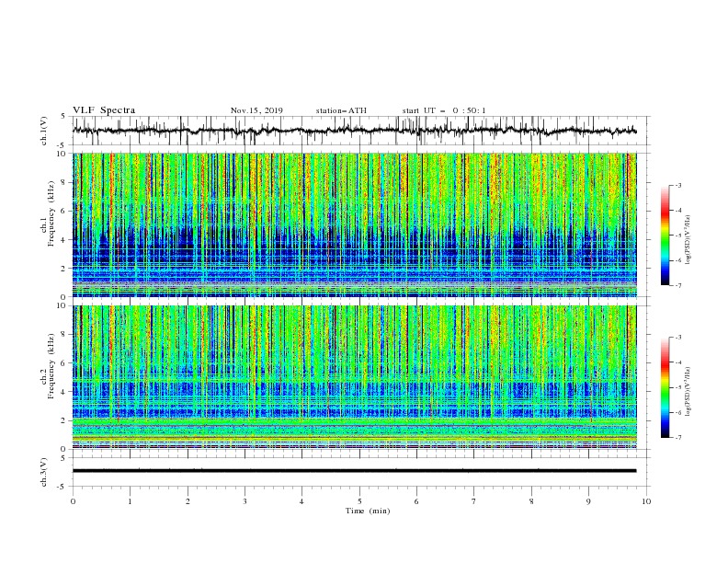Click the ch.1 spectrogram panel
Viewport: 728px width, 563px height.
[x=355, y=224]
